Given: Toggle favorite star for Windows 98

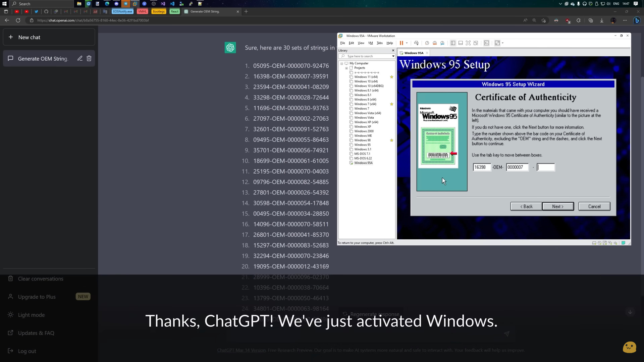Looking at the screenshot, I should 391,140.
